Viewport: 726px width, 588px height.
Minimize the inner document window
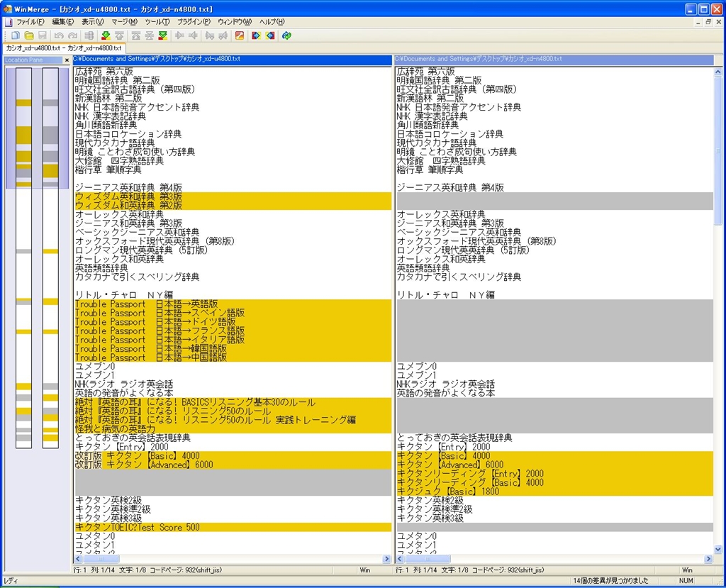point(698,22)
